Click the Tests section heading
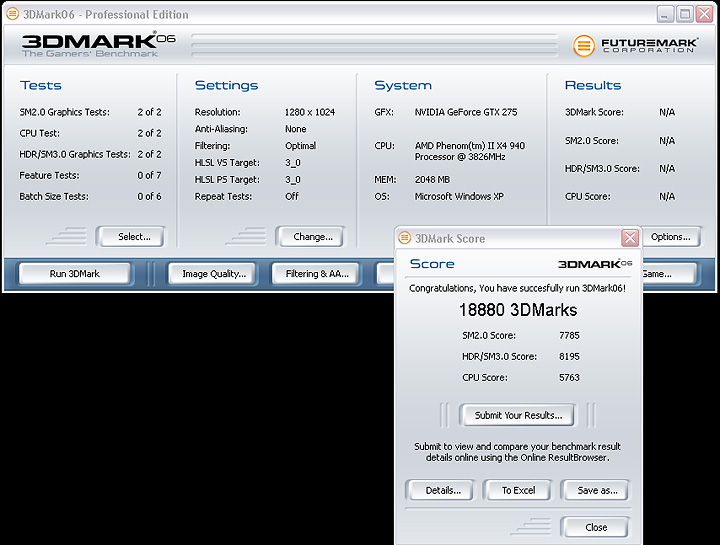The height and width of the screenshot is (545, 720). click(x=41, y=85)
